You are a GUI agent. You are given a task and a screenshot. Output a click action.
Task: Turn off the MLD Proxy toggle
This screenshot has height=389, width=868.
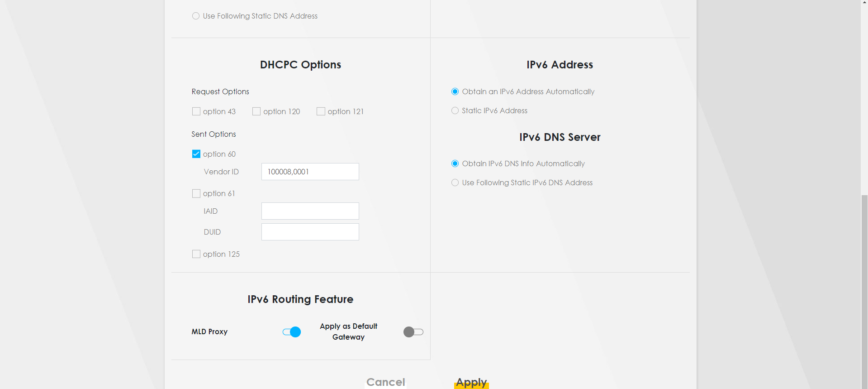292,332
